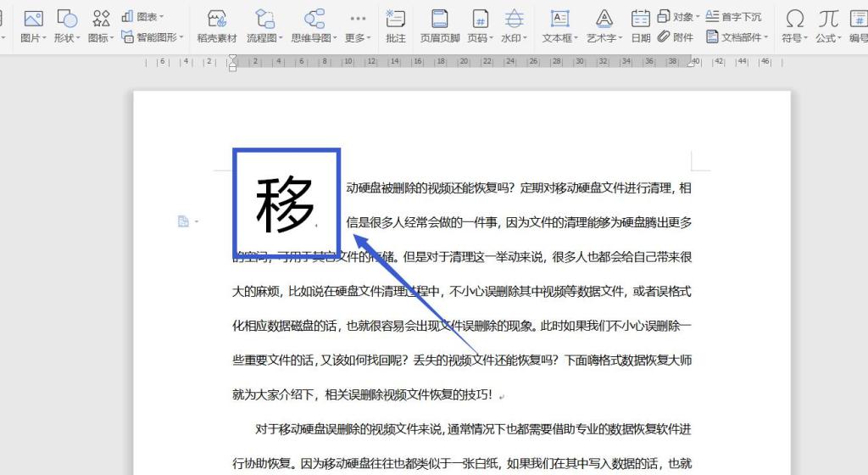The height and width of the screenshot is (475, 868).
Task: Open the 图表 dropdown arrow
Action: tap(161, 17)
